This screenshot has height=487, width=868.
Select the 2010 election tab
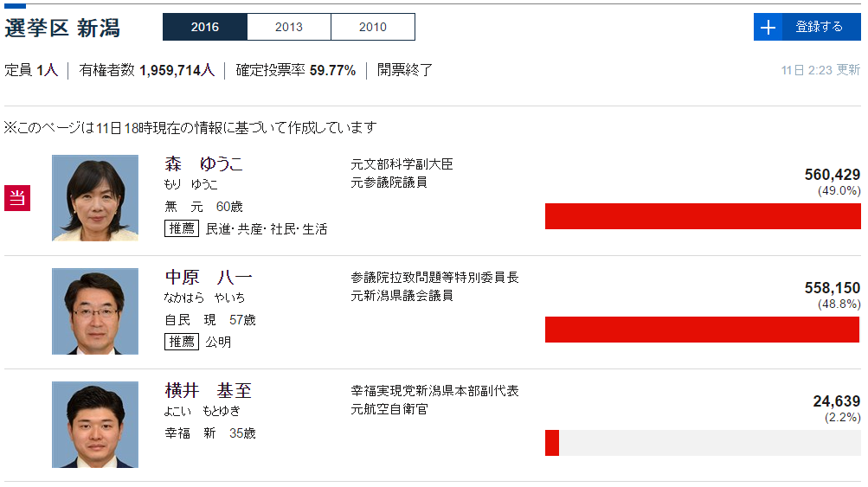373,27
